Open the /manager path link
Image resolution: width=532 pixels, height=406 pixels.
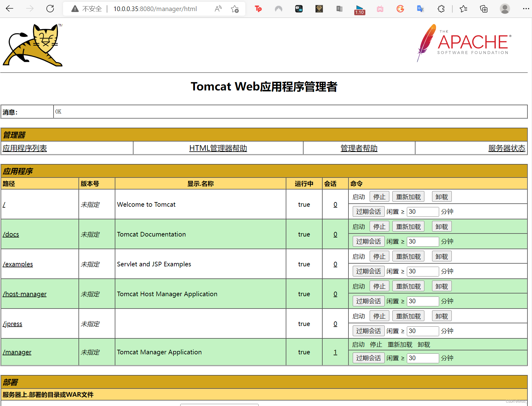tap(17, 352)
